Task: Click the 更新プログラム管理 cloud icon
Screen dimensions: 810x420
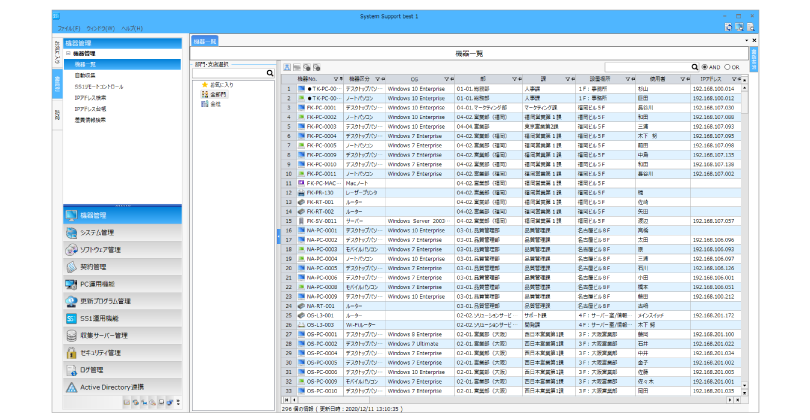Action: (x=71, y=301)
